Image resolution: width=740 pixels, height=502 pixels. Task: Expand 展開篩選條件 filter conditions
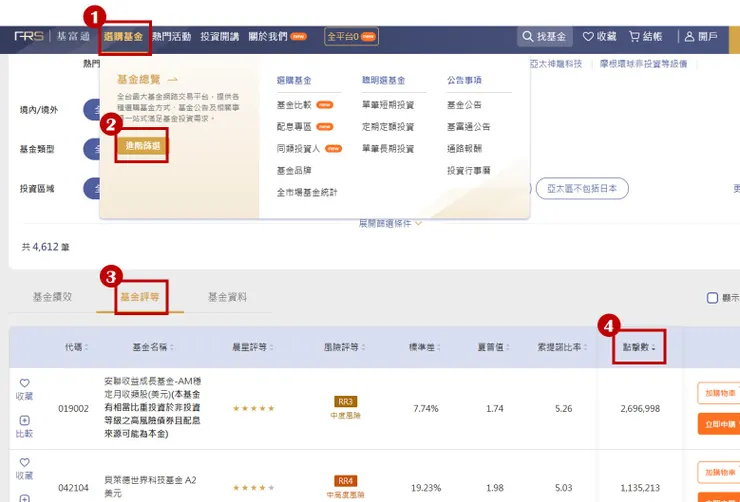tap(390, 223)
